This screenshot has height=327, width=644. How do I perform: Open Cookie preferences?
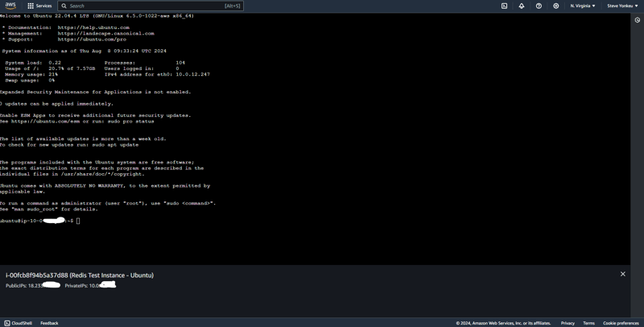point(621,323)
